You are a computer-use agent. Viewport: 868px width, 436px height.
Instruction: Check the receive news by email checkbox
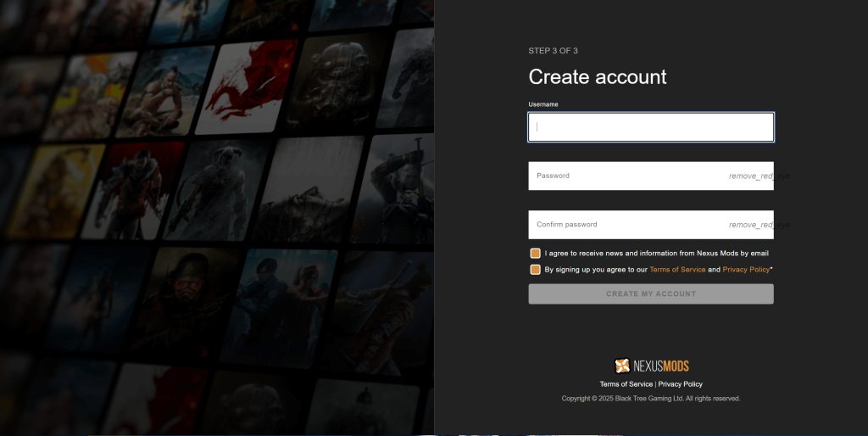[x=536, y=253]
